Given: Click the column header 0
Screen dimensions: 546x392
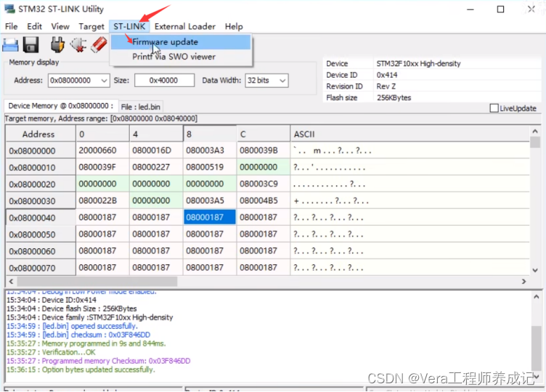Looking at the screenshot, I should [x=102, y=134].
